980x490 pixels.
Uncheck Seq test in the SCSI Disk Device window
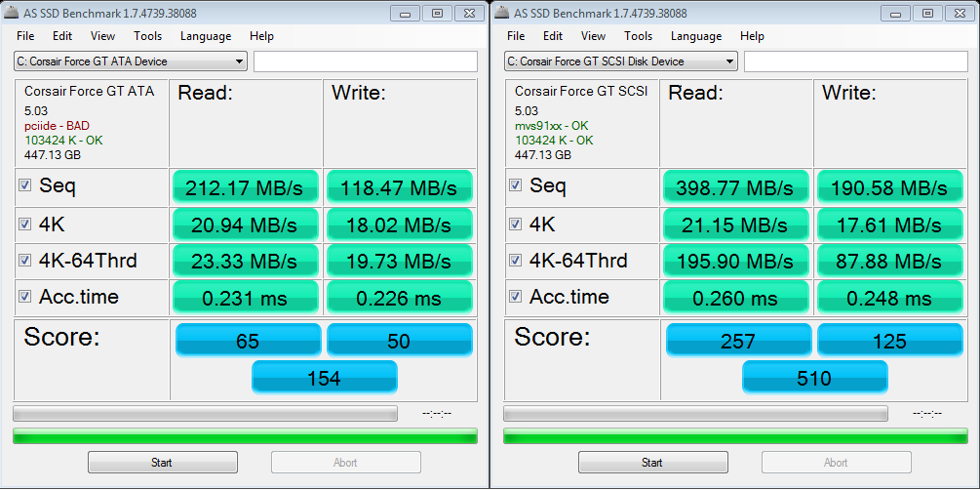(516, 185)
